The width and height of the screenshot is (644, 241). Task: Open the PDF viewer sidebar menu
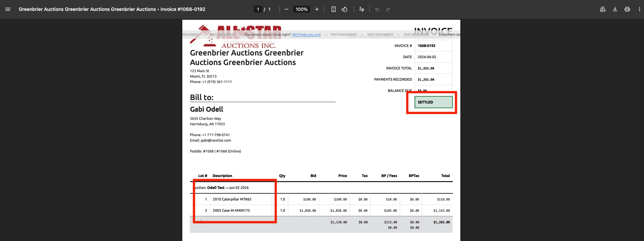(x=8, y=9)
